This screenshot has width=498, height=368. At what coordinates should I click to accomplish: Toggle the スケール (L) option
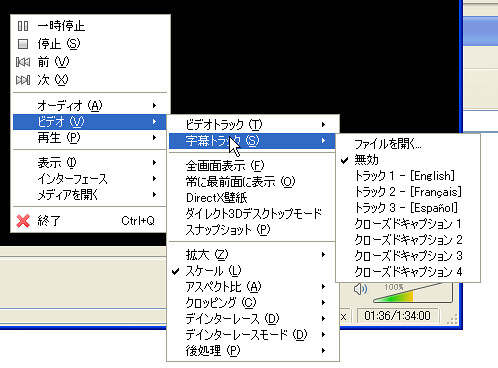pos(253,271)
